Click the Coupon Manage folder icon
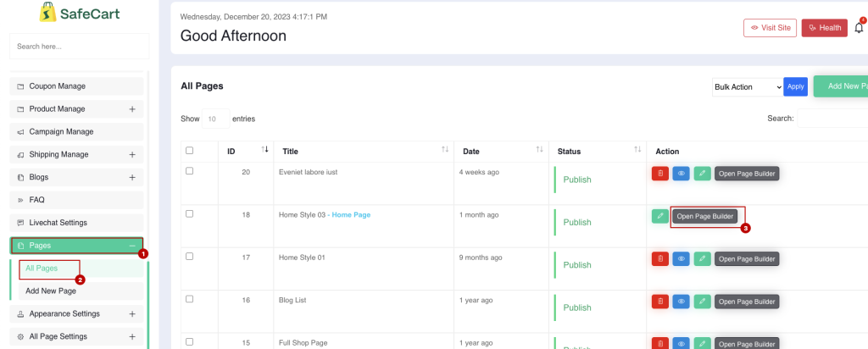The width and height of the screenshot is (868, 349). click(x=20, y=87)
